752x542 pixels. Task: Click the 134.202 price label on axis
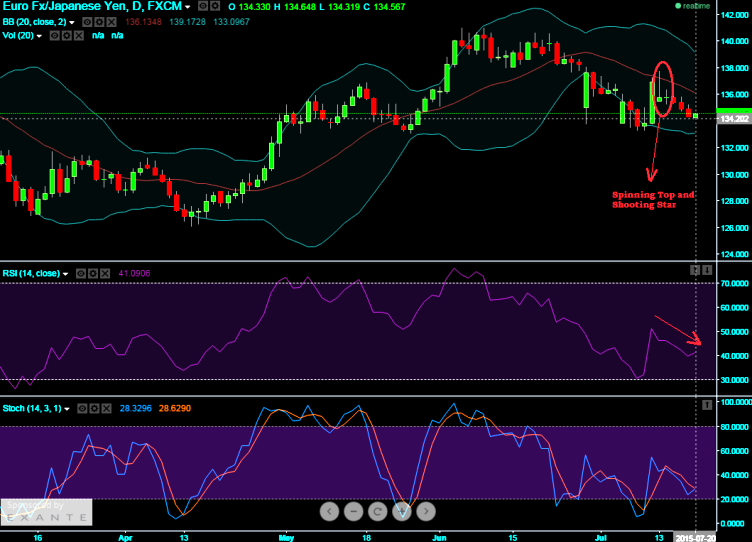coord(725,118)
